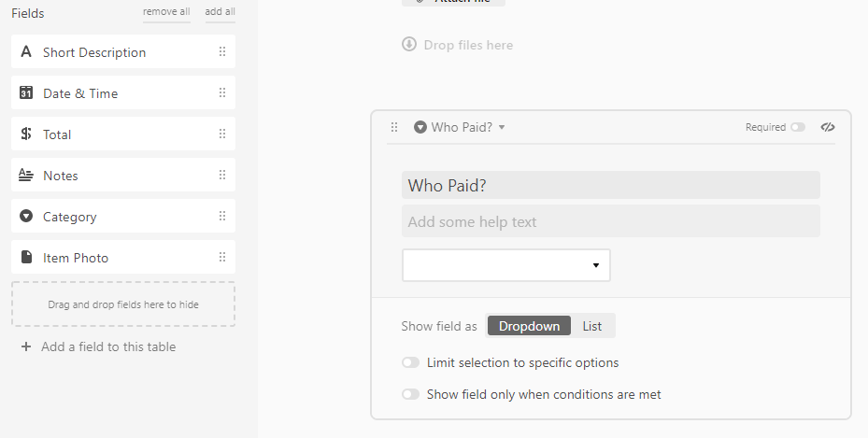
Task: Click the Date & Time calendar icon
Action: click(26, 92)
